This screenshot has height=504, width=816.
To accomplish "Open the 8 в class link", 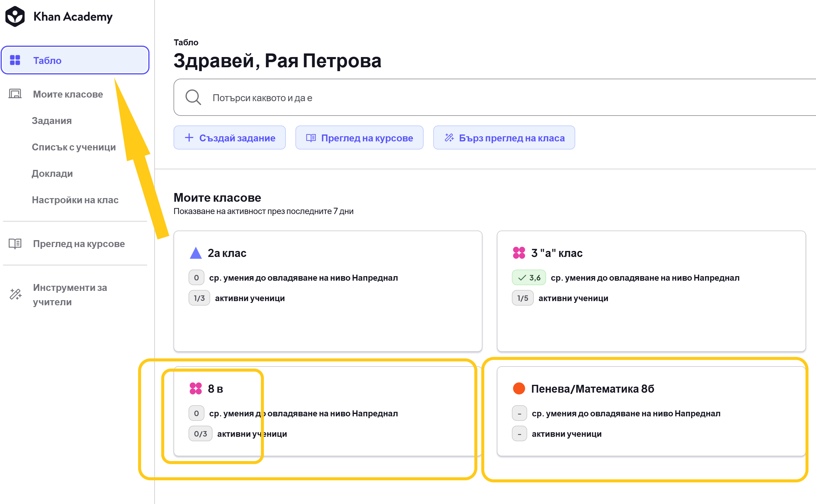I will pos(215,389).
